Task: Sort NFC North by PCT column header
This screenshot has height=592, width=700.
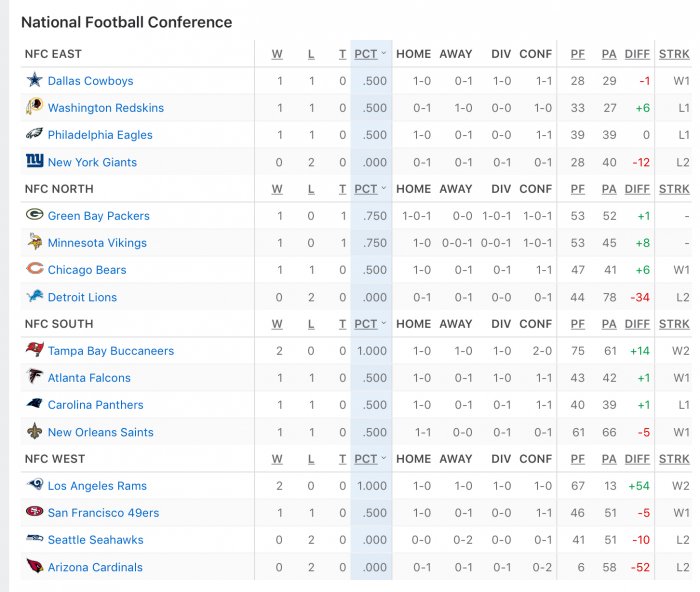Action: 366,189
